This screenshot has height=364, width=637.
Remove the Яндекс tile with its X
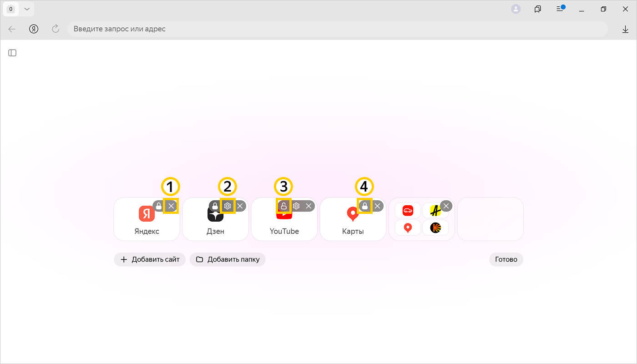click(171, 206)
